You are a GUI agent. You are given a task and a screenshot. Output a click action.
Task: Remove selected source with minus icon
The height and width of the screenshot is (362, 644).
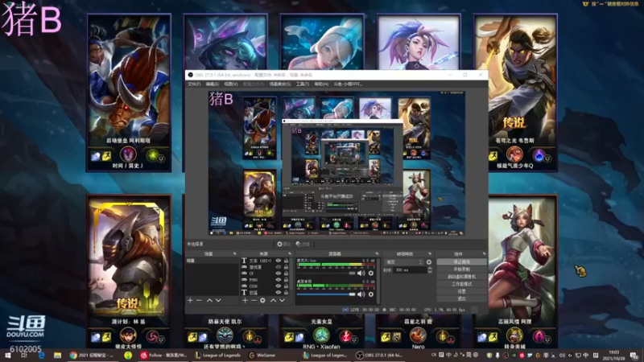(254, 300)
